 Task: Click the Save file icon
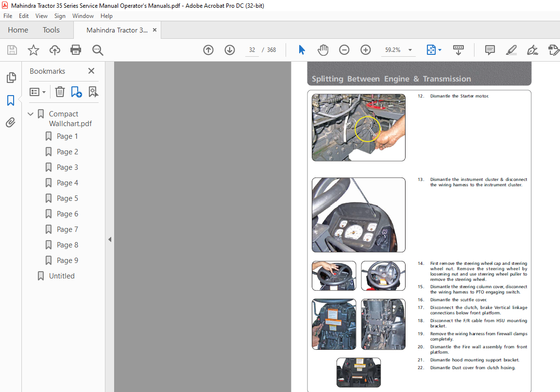(12, 50)
